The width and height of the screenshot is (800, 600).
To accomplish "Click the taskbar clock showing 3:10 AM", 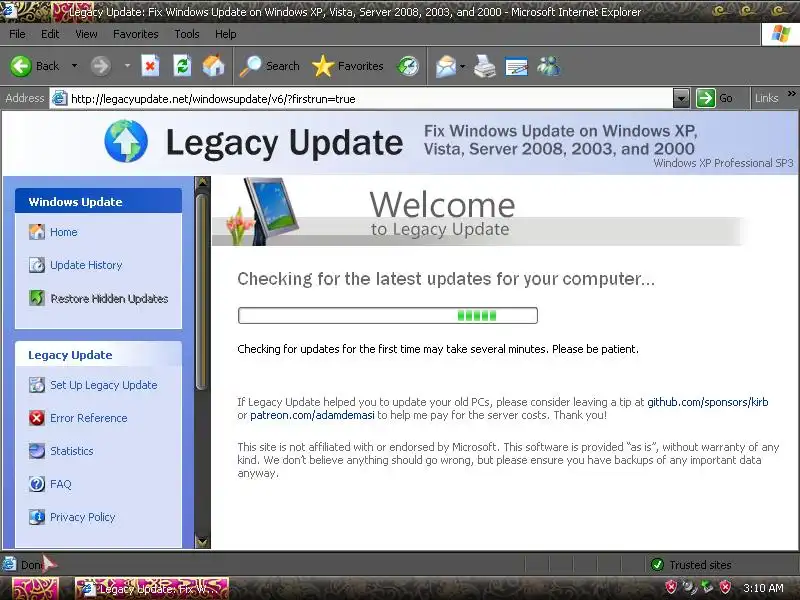I will (x=763, y=588).
